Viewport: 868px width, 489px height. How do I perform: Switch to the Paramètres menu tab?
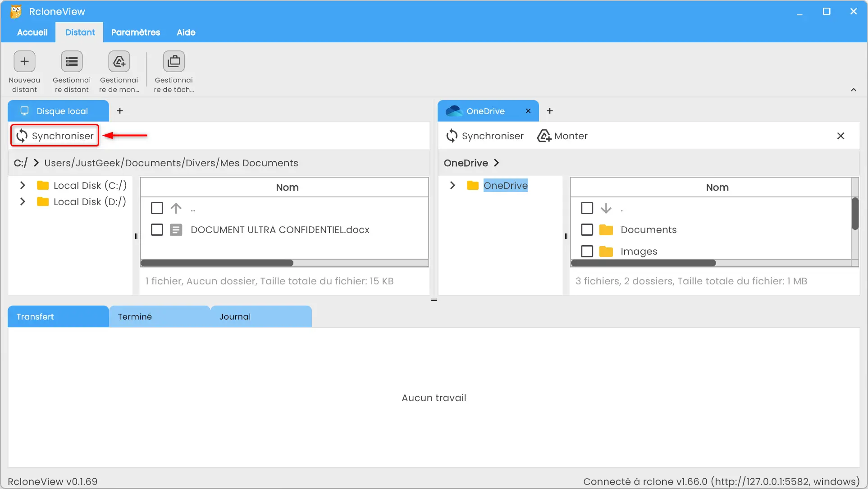[x=136, y=32]
